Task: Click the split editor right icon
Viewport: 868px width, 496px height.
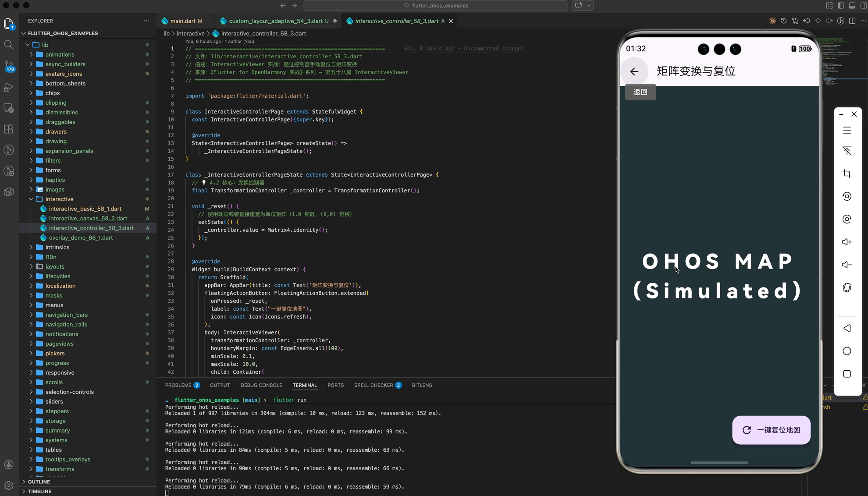Action: coord(852,21)
